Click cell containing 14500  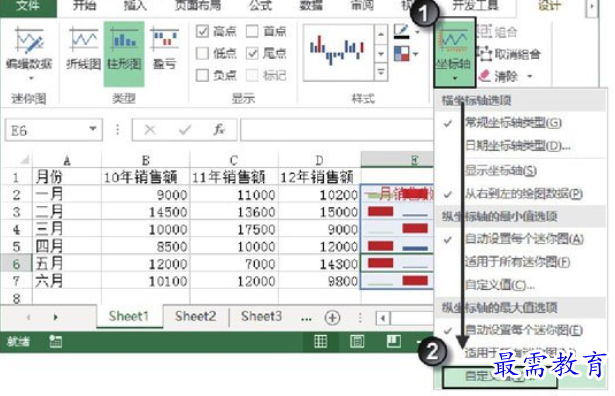[146, 212]
